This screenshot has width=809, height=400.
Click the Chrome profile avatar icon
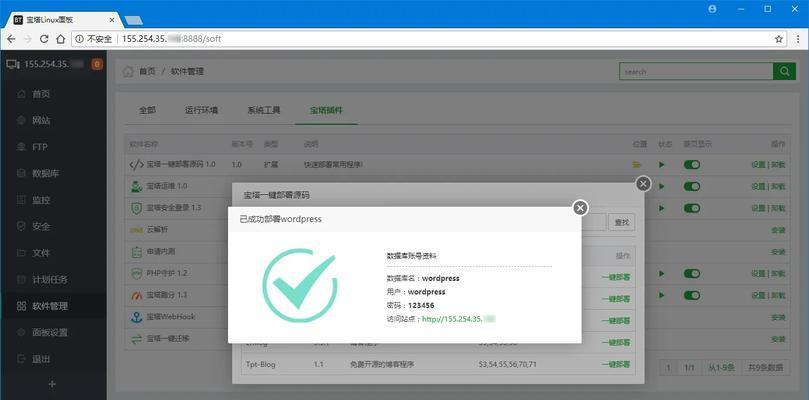[713, 9]
